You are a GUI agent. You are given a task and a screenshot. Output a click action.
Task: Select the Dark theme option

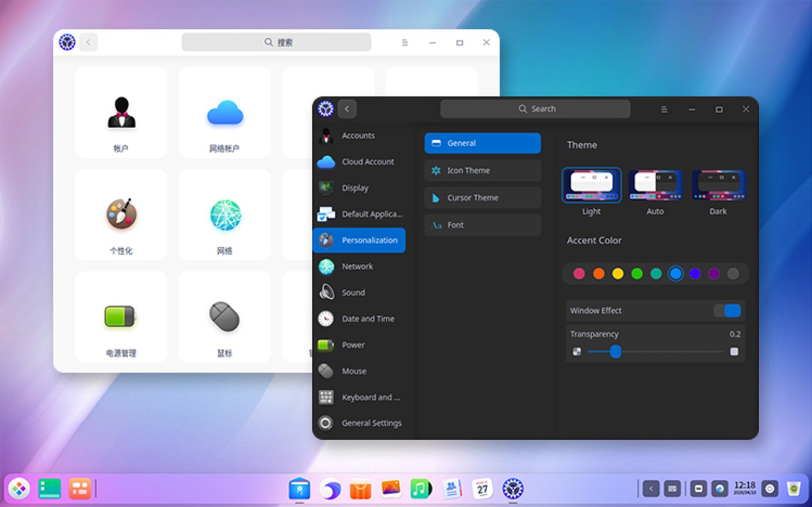click(x=718, y=186)
